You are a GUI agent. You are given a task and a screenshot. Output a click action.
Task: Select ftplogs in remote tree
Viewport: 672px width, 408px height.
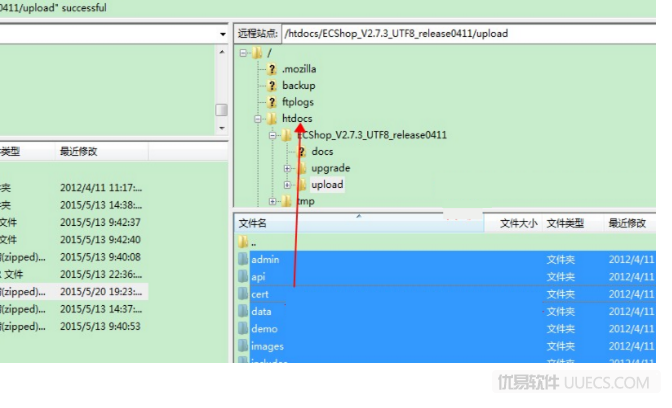pos(298,102)
